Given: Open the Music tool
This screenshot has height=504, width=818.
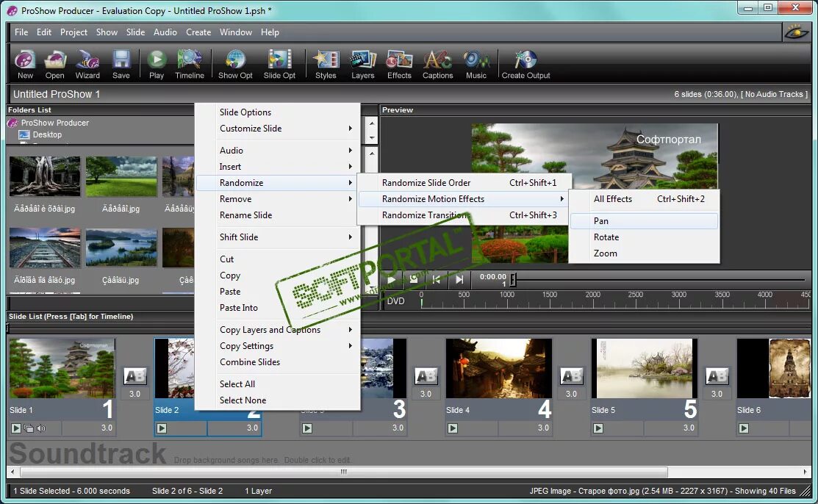Looking at the screenshot, I should click(x=476, y=64).
